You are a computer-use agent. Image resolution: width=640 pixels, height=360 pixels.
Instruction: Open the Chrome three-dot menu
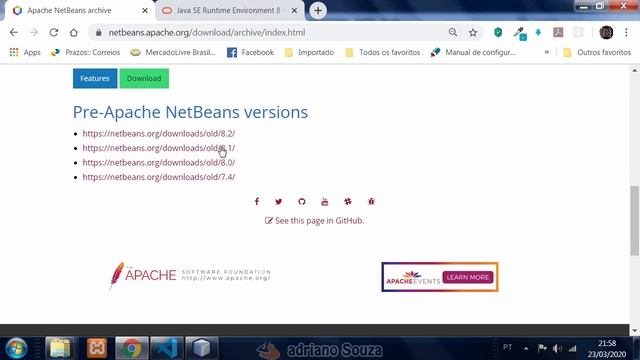click(x=626, y=32)
